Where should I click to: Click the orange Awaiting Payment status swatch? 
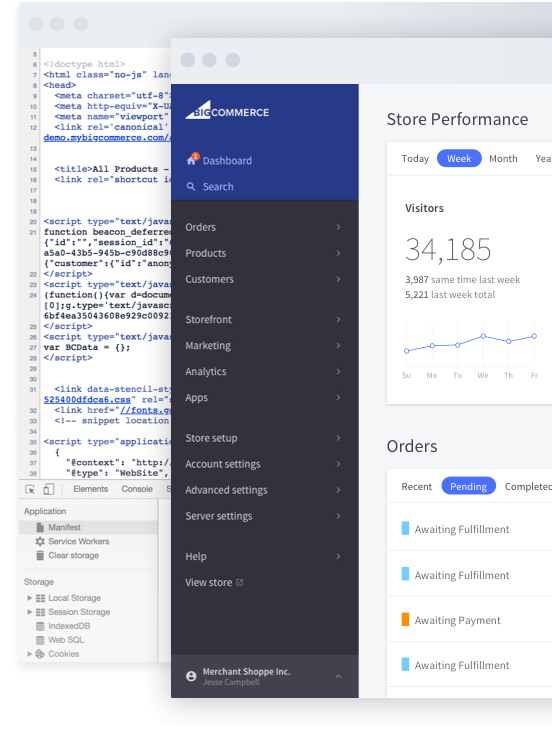point(405,619)
